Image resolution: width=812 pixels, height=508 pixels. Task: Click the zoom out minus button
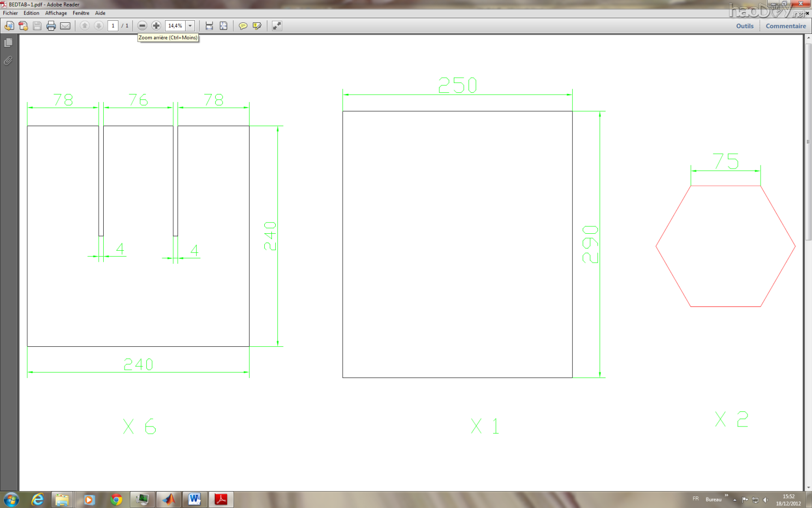142,26
